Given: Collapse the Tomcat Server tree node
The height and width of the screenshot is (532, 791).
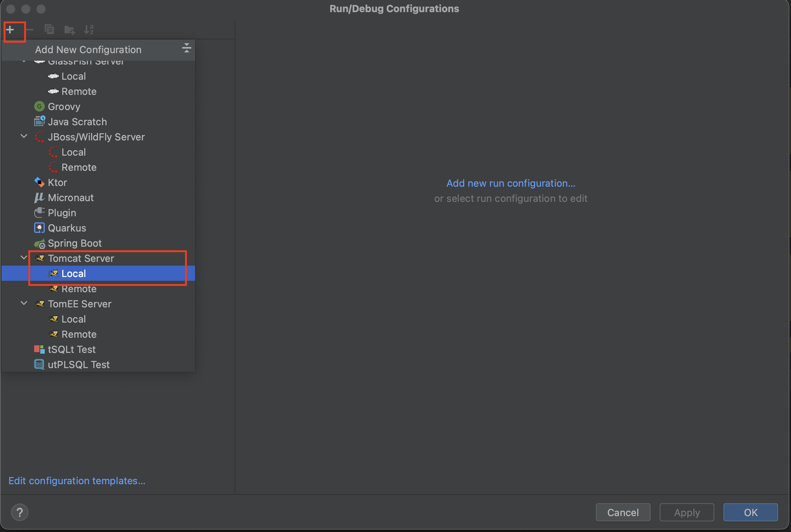Looking at the screenshot, I should click(24, 258).
